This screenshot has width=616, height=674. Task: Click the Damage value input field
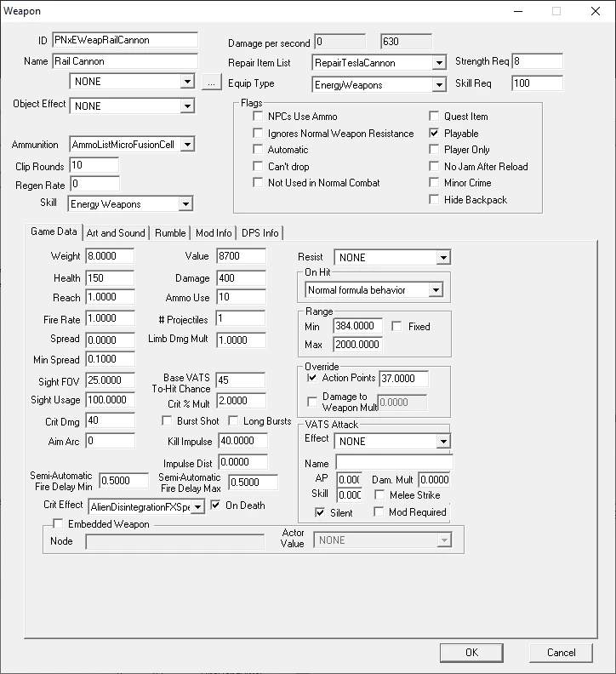pos(241,278)
